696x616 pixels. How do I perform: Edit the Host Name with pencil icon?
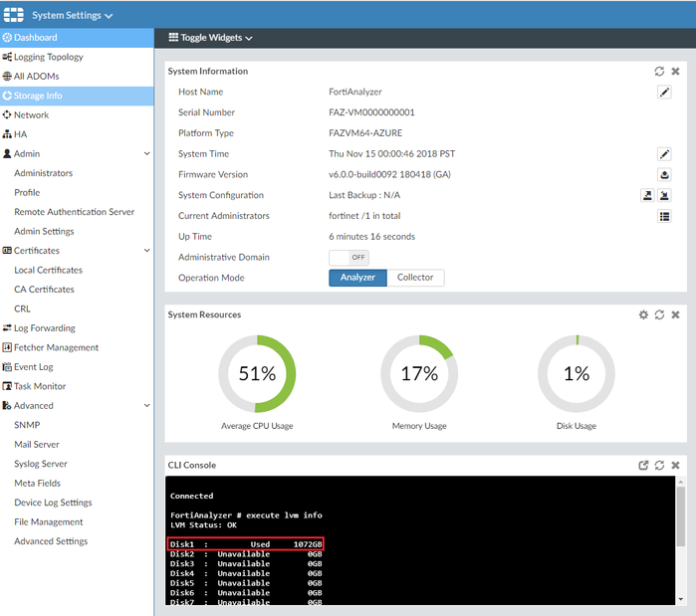click(x=664, y=92)
